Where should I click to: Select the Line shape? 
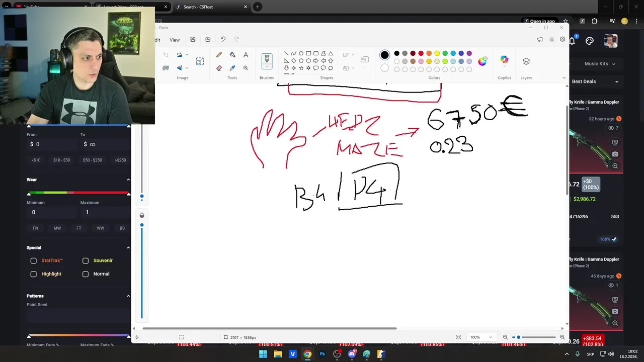pos(286,53)
